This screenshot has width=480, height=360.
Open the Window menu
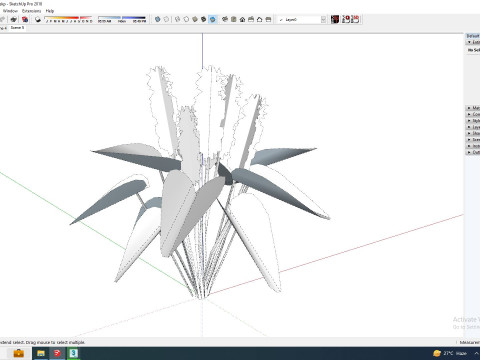[10, 11]
